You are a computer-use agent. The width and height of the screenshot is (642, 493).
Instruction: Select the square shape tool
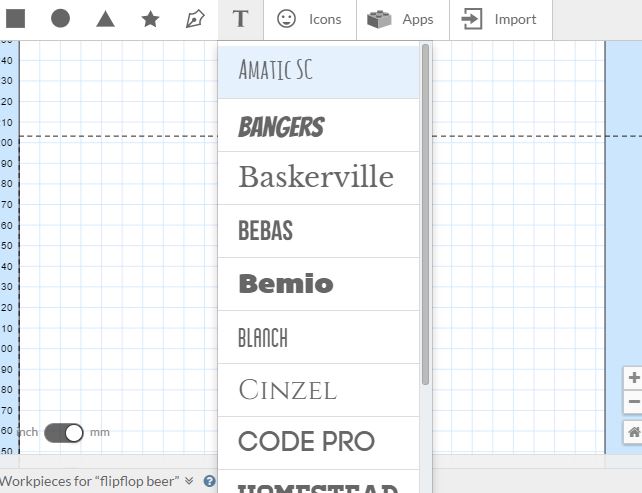point(16,19)
